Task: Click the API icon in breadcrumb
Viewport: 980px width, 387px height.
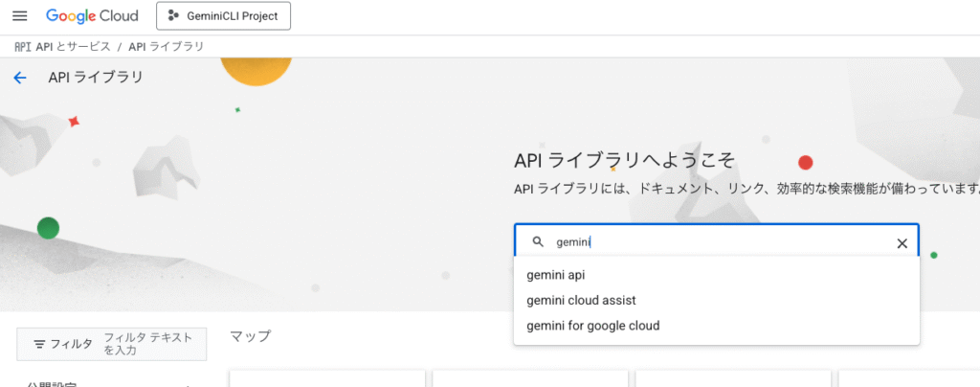Action: [x=23, y=46]
